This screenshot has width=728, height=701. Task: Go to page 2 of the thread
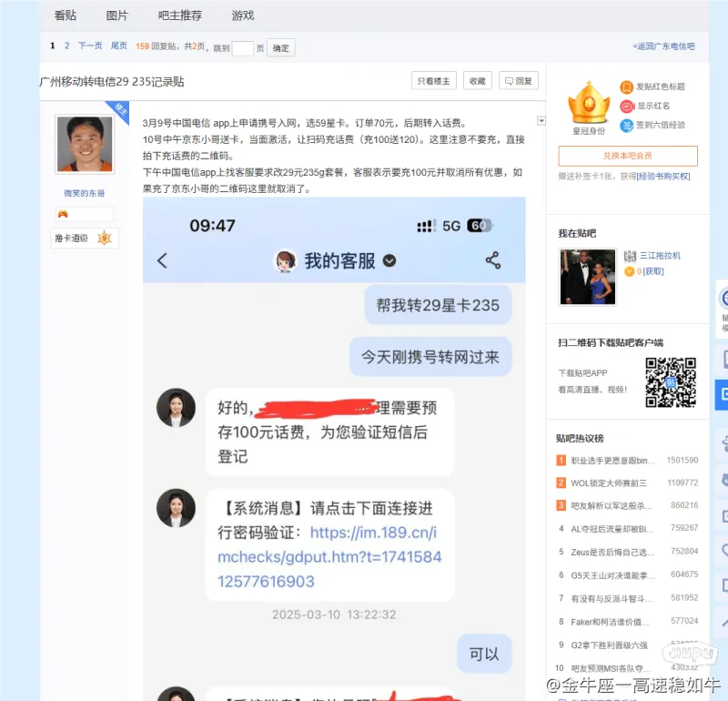[x=66, y=46]
